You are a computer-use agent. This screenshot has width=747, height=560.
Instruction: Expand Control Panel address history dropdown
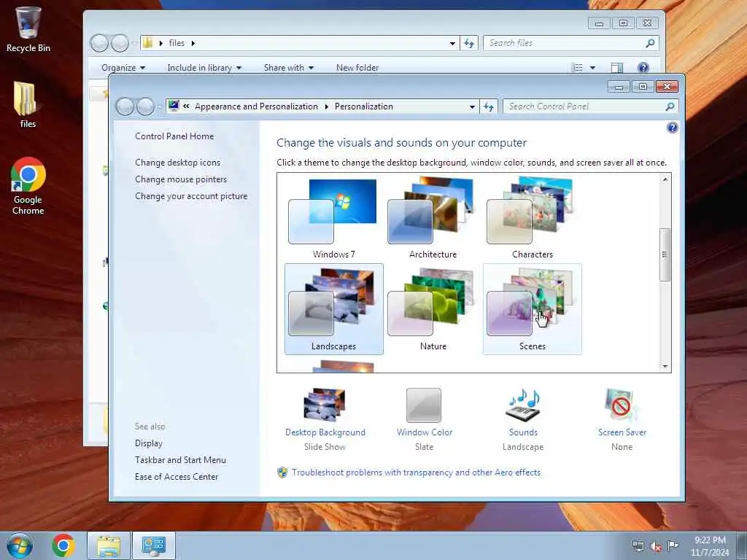coord(472,106)
